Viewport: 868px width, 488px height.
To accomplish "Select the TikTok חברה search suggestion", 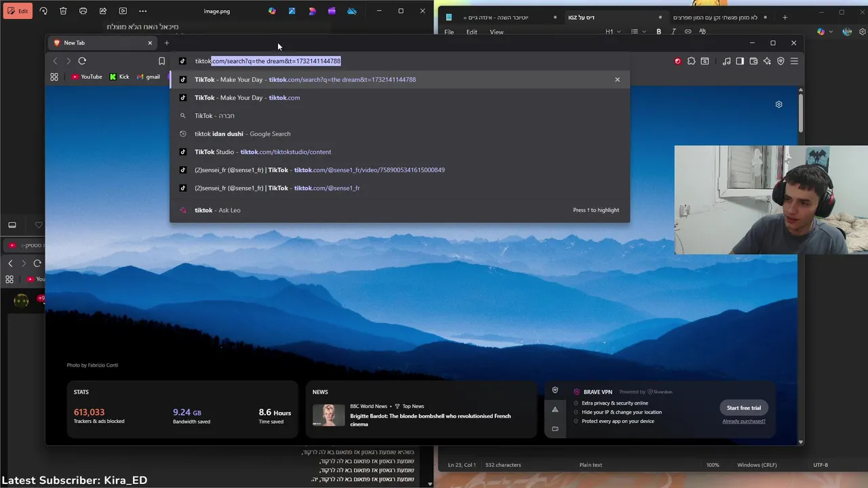I will click(x=399, y=115).
